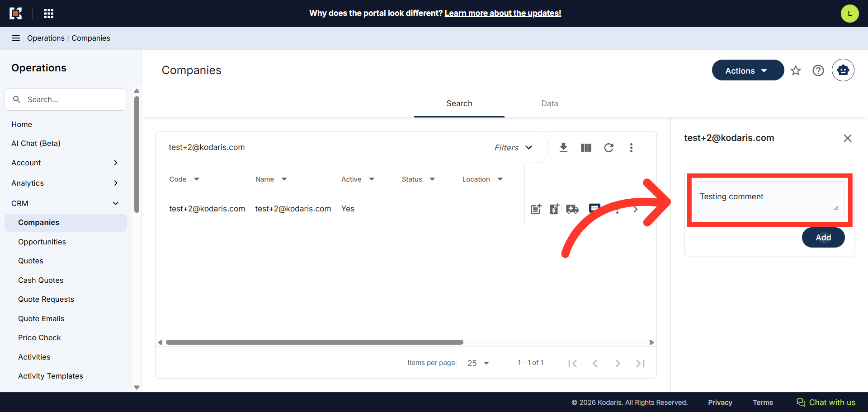Image resolution: width=868 pixels, height=412 pixels.
Task: Favorite this page with the star icon
Action: coord(796,70)
